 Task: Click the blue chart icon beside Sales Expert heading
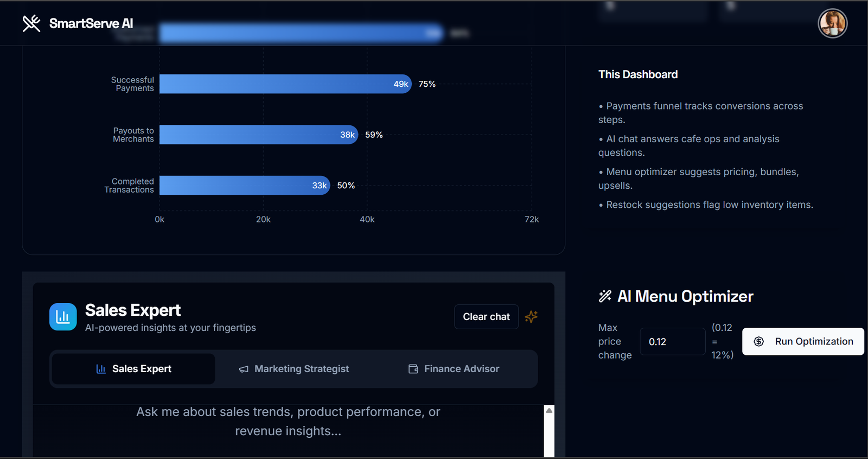[x=63, y=317]
